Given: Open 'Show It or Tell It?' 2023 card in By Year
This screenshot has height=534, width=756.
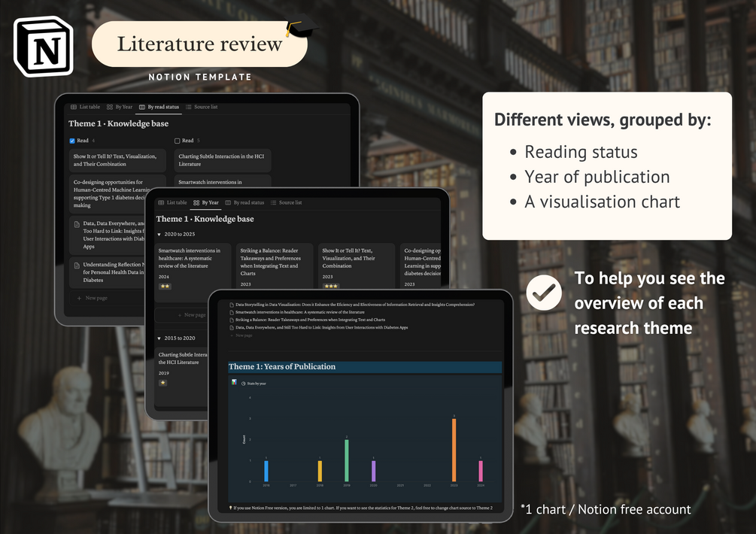Looking at the screenshot, I should pyautogui.click(x=357, y=266).
